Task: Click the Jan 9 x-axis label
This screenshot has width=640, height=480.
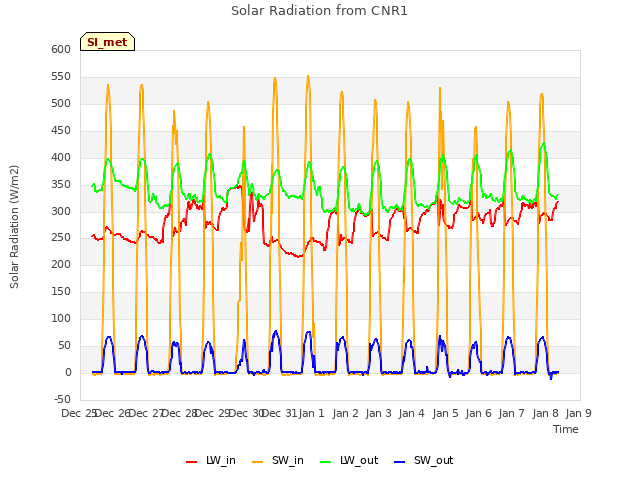Action: pos(578,413)
